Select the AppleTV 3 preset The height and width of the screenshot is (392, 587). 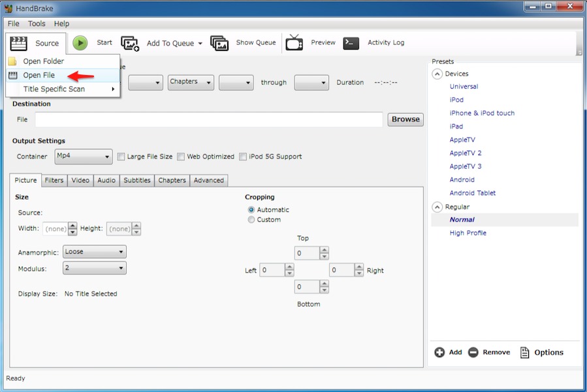point(466,166)
